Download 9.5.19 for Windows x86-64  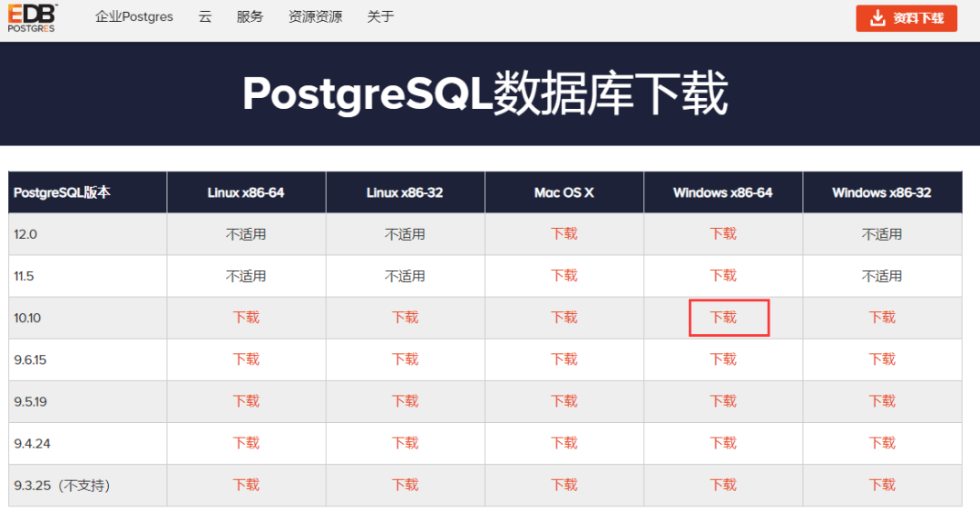[723, 401]
